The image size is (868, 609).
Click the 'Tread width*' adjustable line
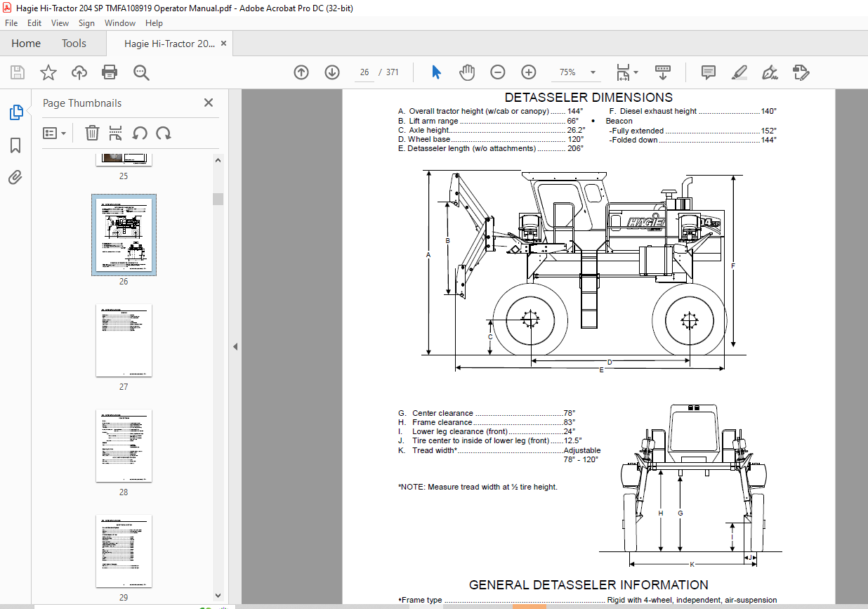(x=499, y=450)
